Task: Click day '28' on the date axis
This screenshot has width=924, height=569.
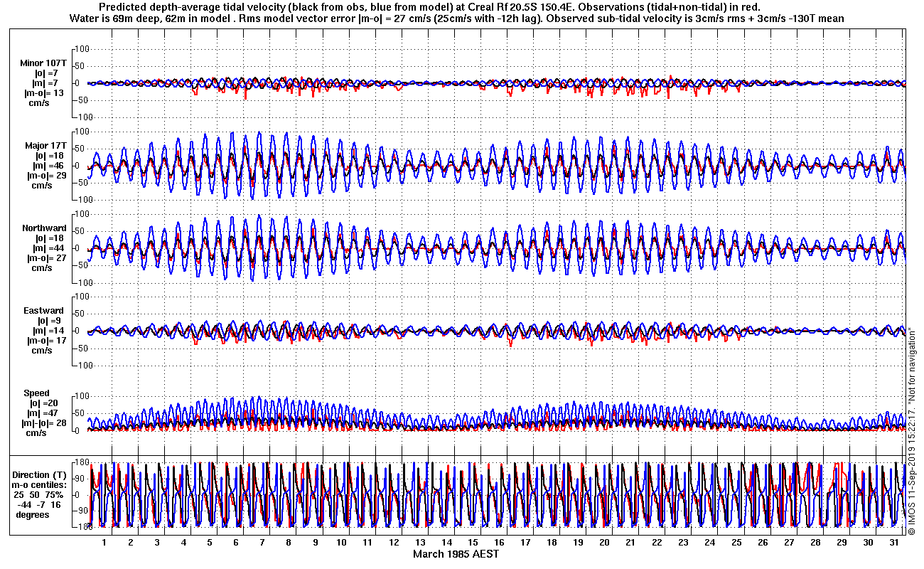Action: 815,543
